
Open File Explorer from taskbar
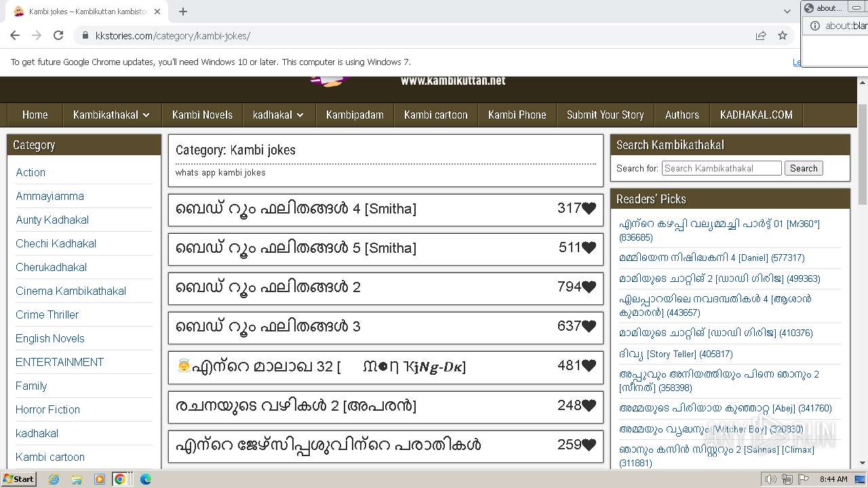77,479
